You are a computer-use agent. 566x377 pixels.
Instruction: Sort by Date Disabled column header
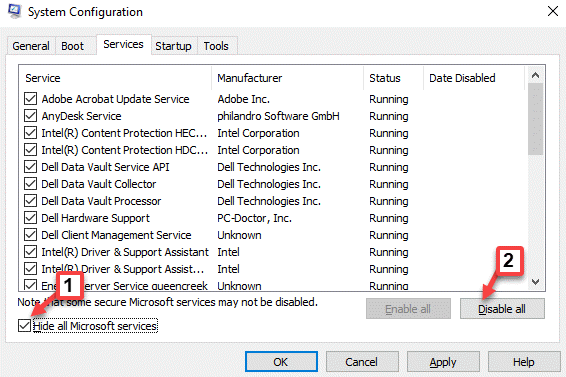[x=474, y=78]
